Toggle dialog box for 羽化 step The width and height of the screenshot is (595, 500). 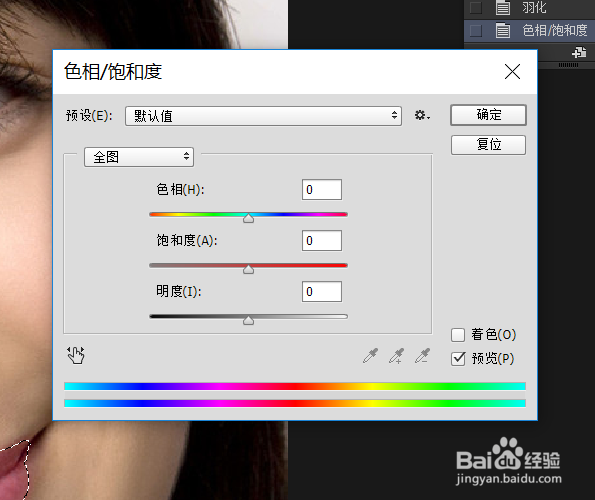[476, 8]
